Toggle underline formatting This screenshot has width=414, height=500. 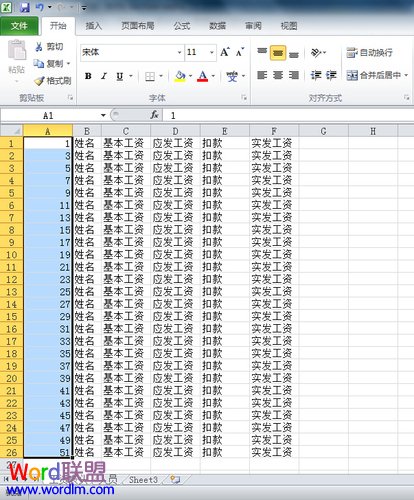(120, 76)
